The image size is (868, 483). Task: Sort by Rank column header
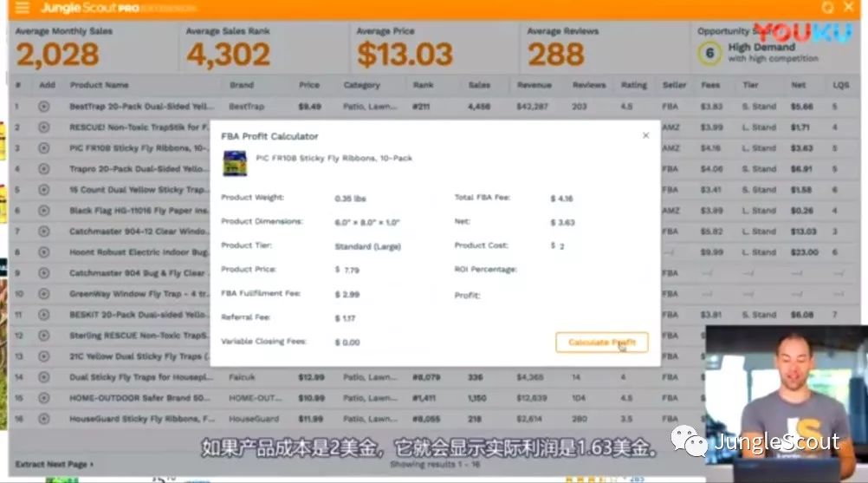point(423,85)
